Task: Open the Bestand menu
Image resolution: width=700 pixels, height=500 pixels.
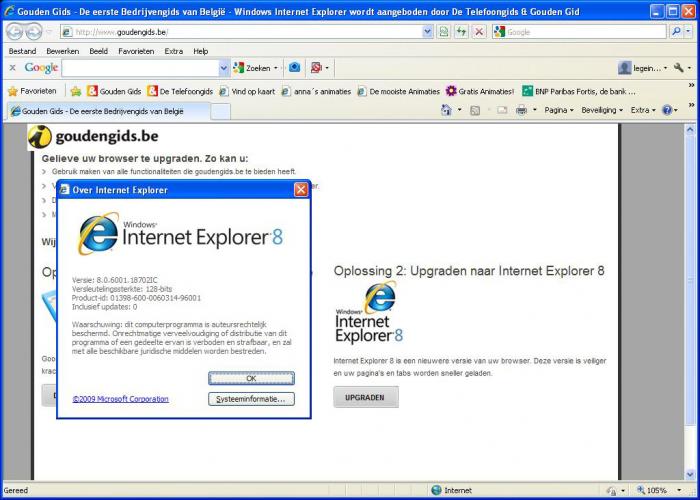Action: [x=22, y=51]
